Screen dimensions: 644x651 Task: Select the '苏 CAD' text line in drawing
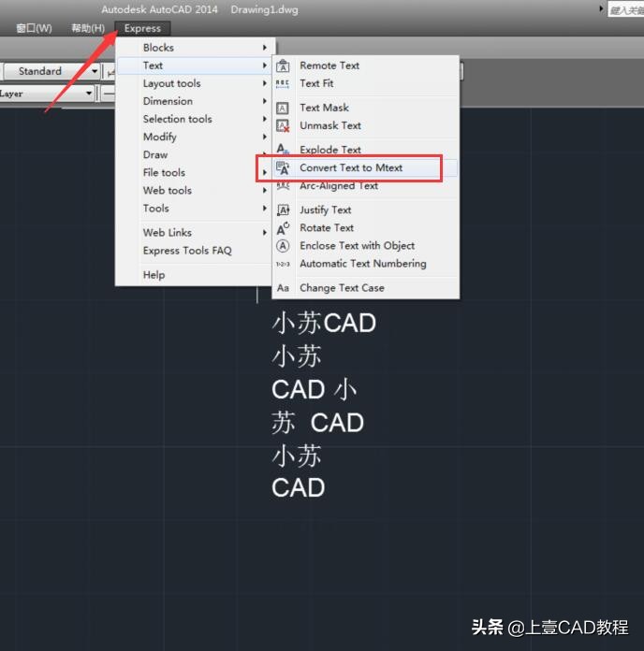coord(318,423)
